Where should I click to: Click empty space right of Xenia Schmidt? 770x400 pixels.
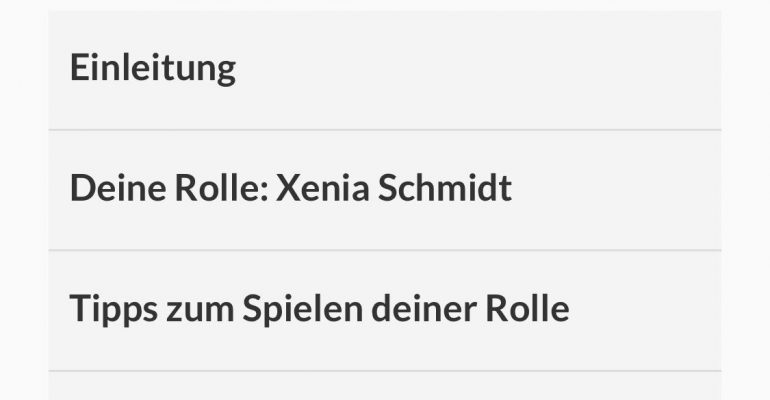pyautogui.click(x=616, y=190)
